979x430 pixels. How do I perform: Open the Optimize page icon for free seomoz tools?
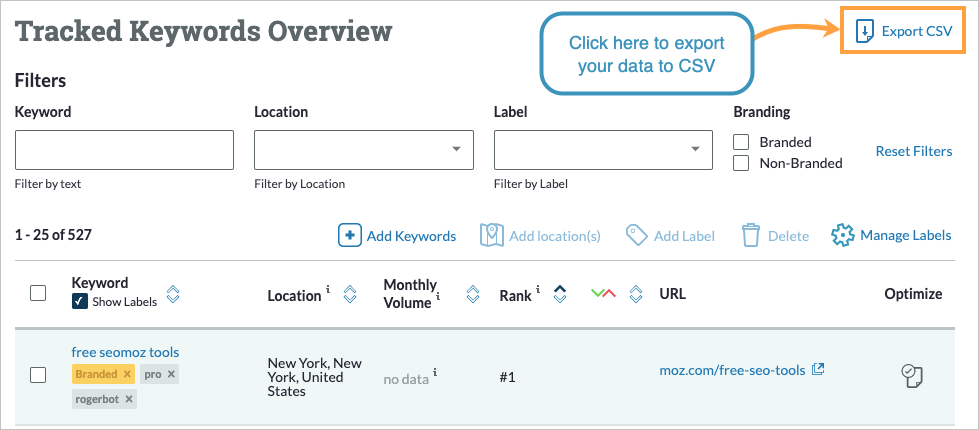911,375
